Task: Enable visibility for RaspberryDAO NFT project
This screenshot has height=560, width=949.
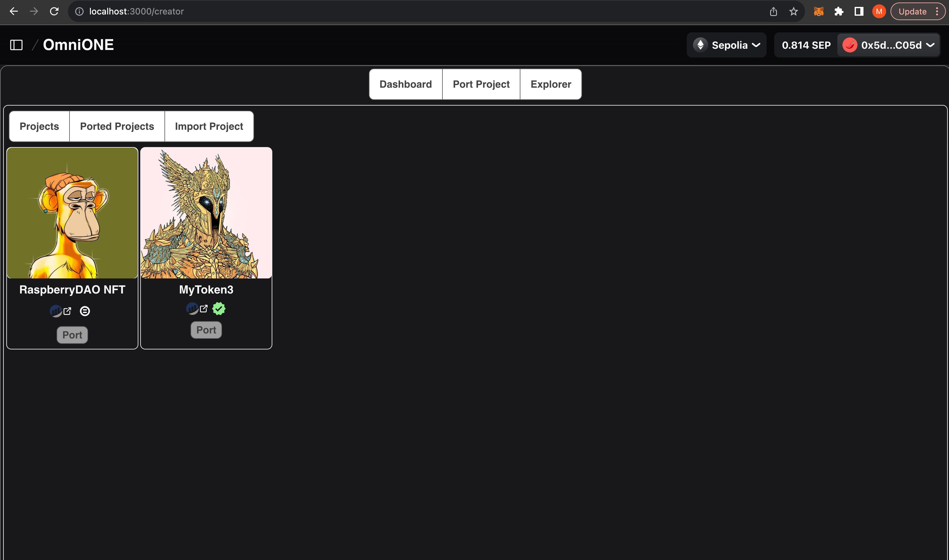Action: click(85, 311)
